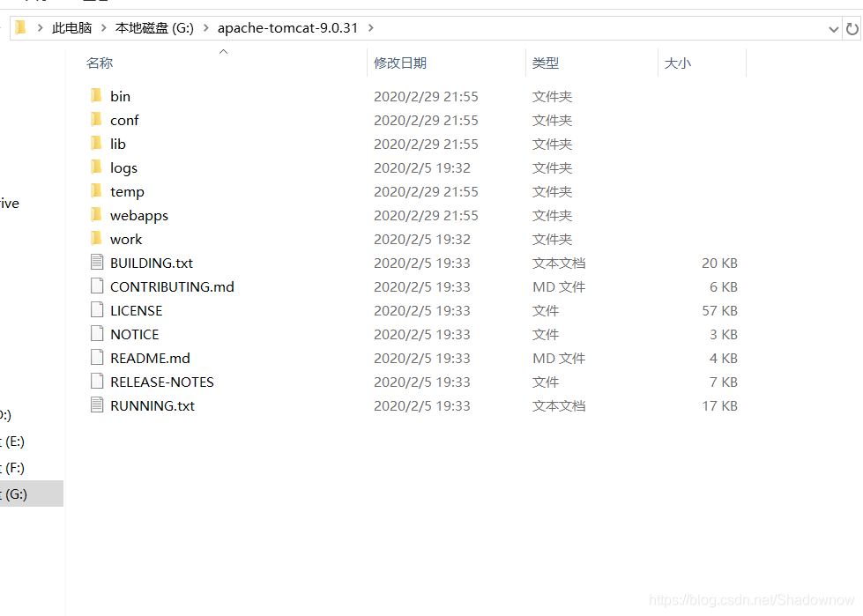Click the LICENSE file icon
The image size is (863, 616).
pyautogui.click(x=97, y=310)
